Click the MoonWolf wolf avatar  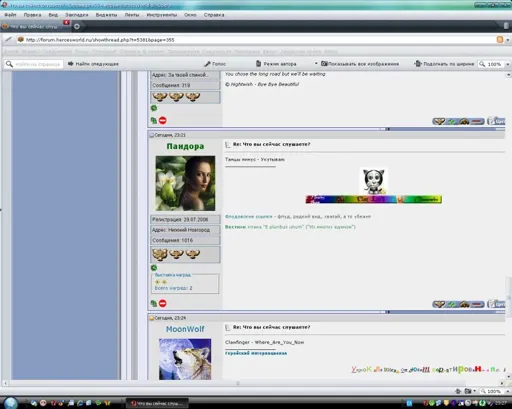pos(185,359)
